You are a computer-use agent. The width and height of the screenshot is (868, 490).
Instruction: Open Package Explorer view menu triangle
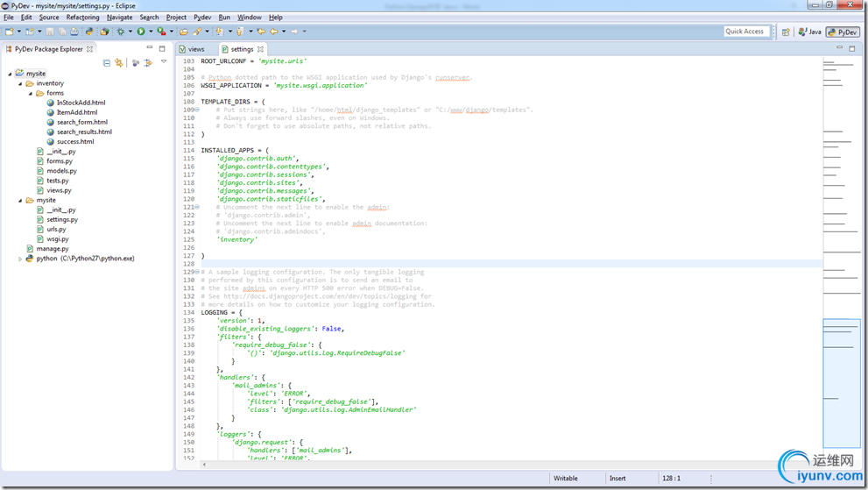(x=164, y=61)
